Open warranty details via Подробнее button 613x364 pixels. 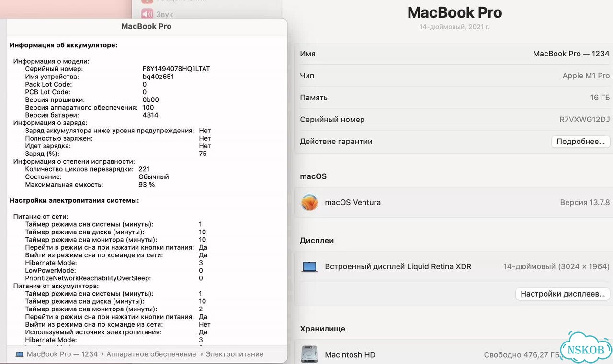(580, 142)
